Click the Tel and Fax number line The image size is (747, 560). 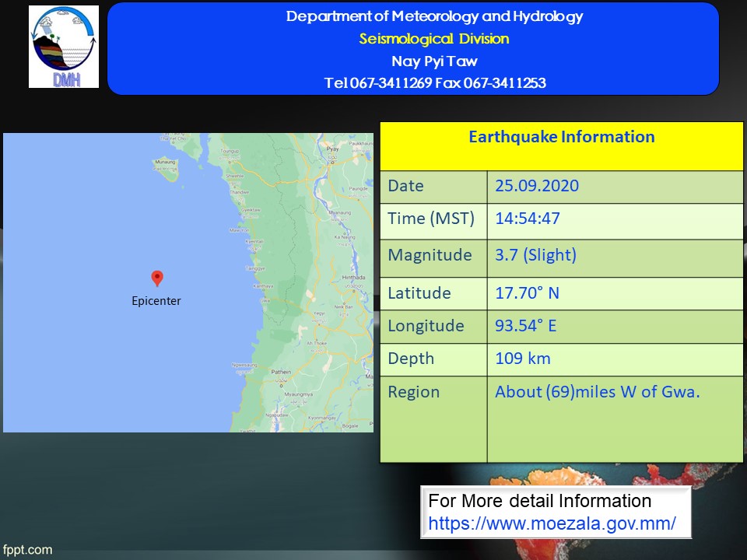434,83
